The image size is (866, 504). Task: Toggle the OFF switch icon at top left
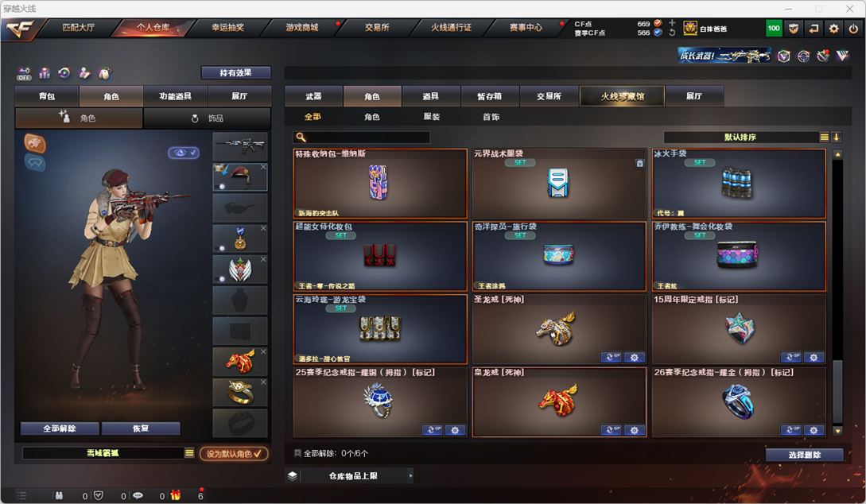24,73
